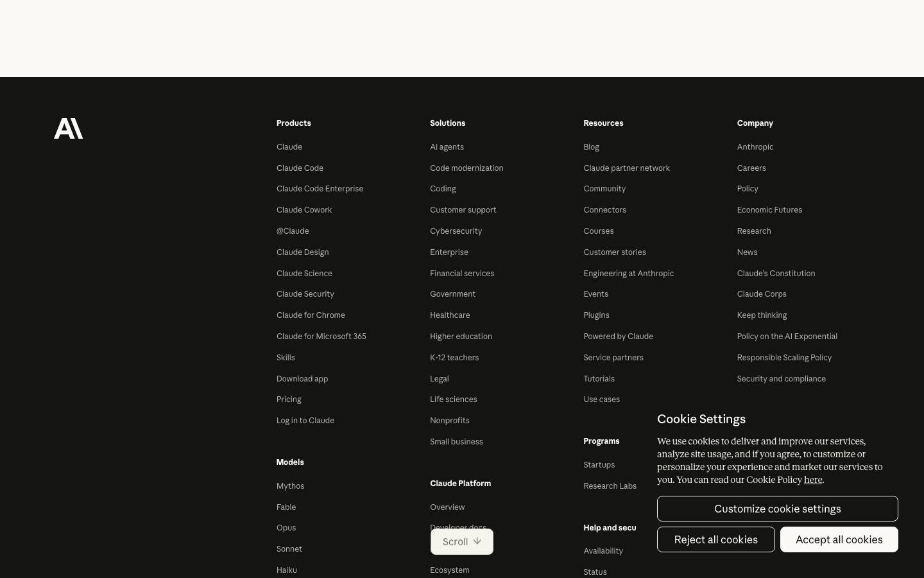Select Log in to Claude

(305, 420)
